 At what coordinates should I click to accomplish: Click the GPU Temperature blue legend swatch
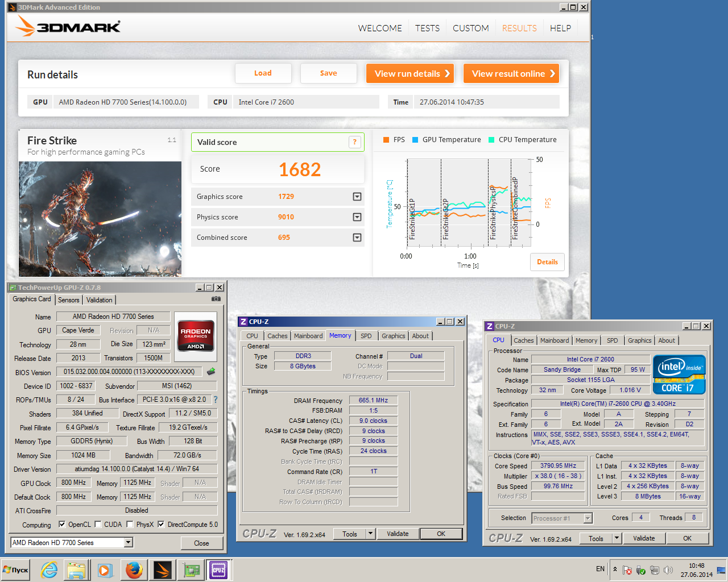[x=415, y=140]
